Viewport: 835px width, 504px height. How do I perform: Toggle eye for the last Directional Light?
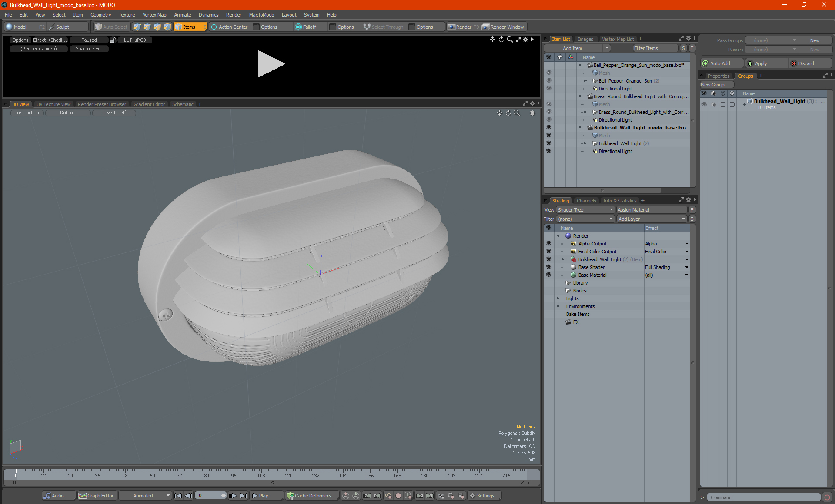click(x=548, y=151)
